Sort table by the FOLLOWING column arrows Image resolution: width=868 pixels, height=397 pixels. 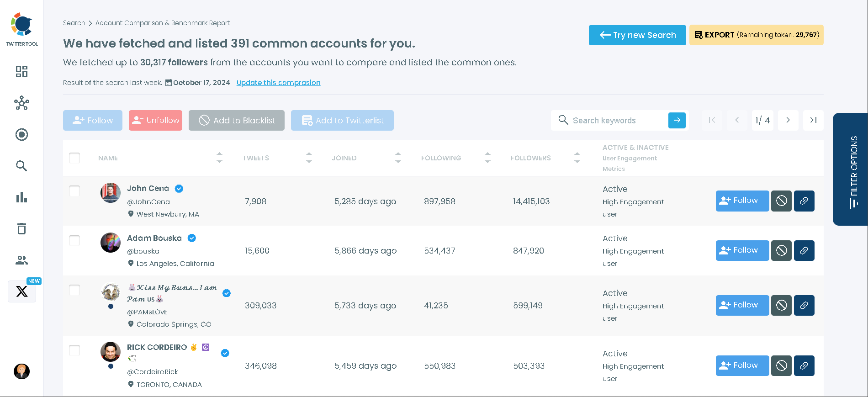tap(487, 158)
